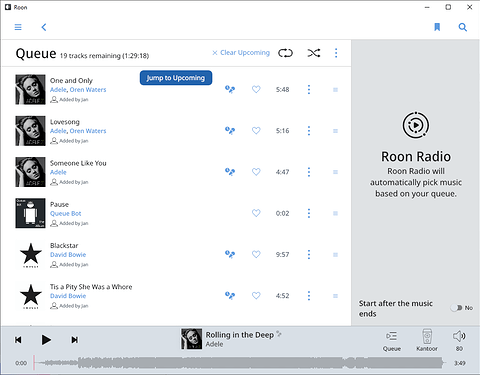Open three-dot menu for Pause track

tap(309, 213)
